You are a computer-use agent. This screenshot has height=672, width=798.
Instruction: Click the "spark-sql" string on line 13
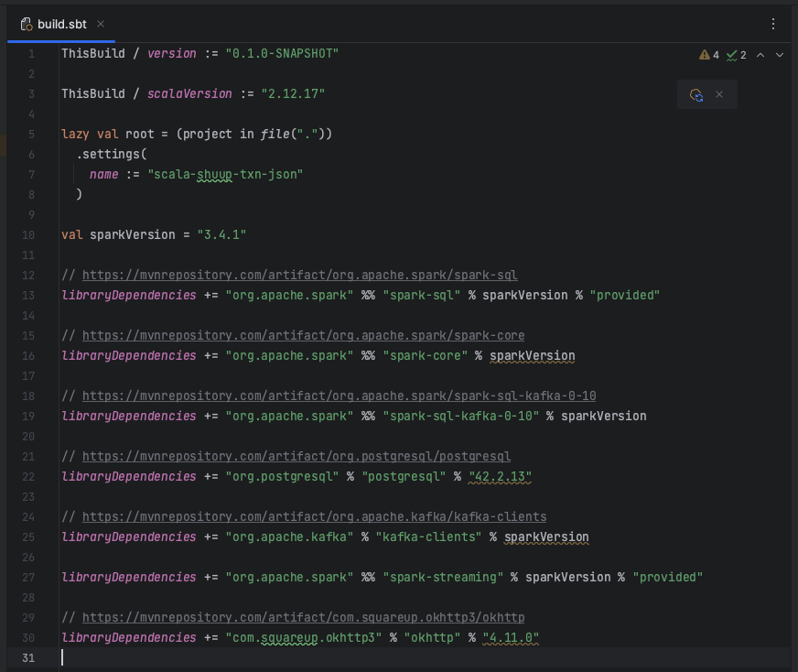click(421, 296)
